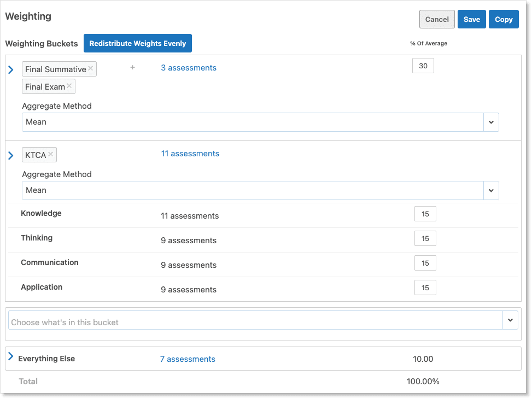Screen dimensions: 532x399
Task: Open 'Choose what's in this bucket' dropdown arrow
Action: [x=510, y=320]
